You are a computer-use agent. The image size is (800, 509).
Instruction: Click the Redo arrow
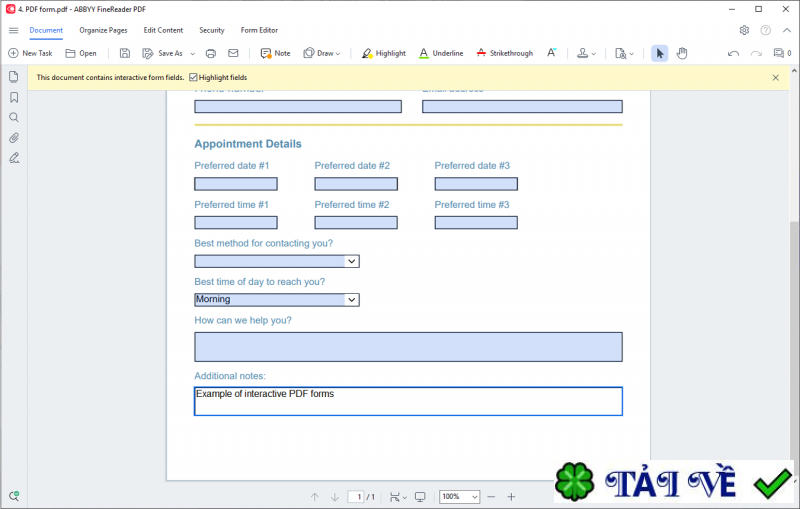click(x=756, y=53)
